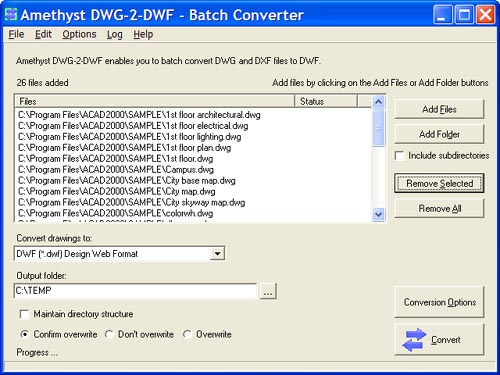Minimize the Batch Converter window
This screenshot has height=375, width=500.
pyautogui.click(x=442, y=15)
